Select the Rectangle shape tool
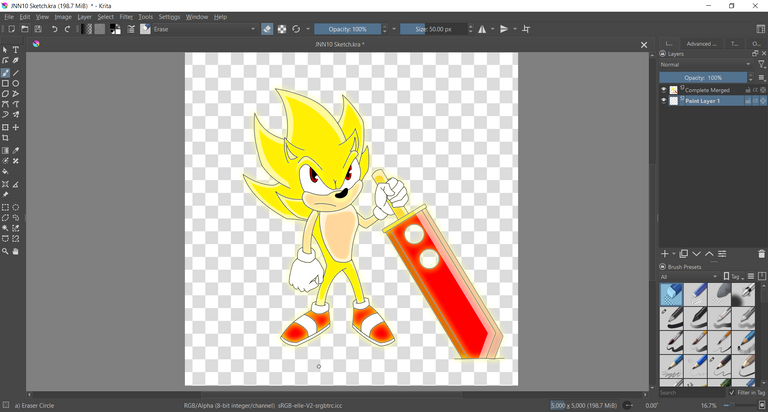The height and width of the screenshot is (412, 768). [5, 83]
